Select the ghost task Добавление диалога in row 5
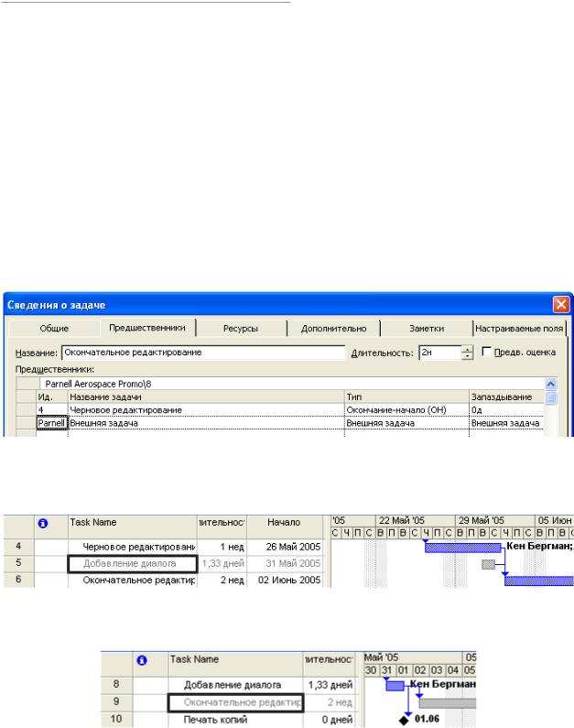 click(x=132, y=564)
